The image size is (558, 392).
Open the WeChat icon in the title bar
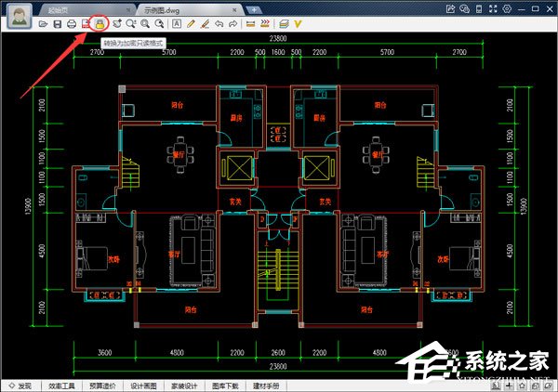[464, 9]
